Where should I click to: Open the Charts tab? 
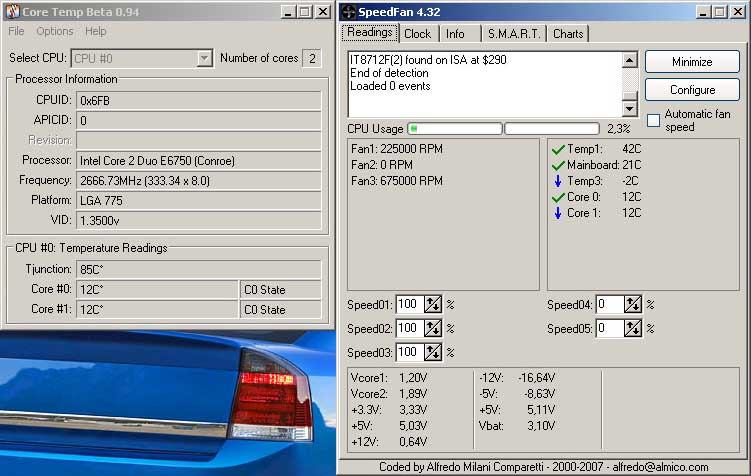pyautogui.click(x=568, y=34)
